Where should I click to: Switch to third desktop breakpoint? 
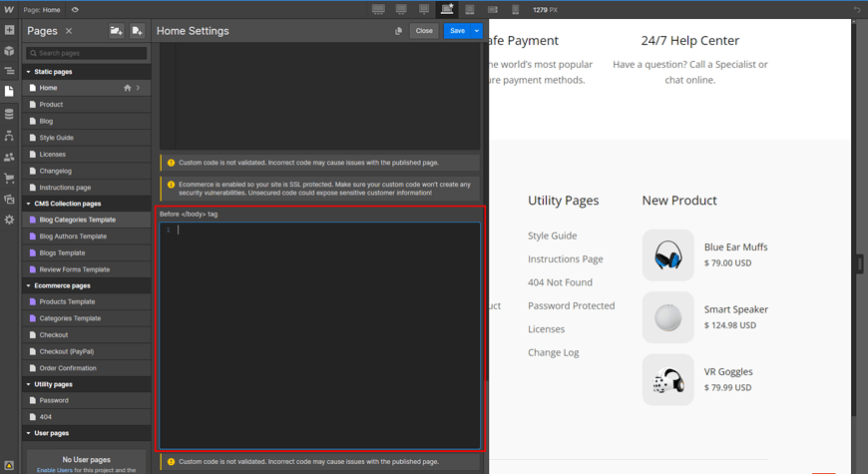click(x=424, y=9)
